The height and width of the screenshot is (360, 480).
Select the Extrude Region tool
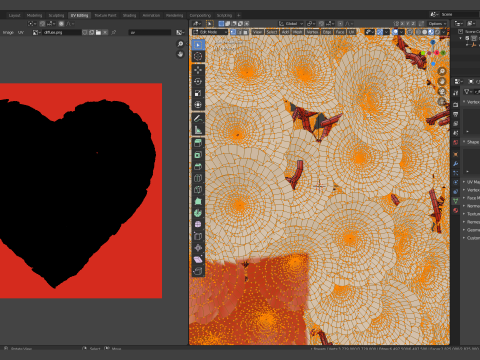(198, 143)
